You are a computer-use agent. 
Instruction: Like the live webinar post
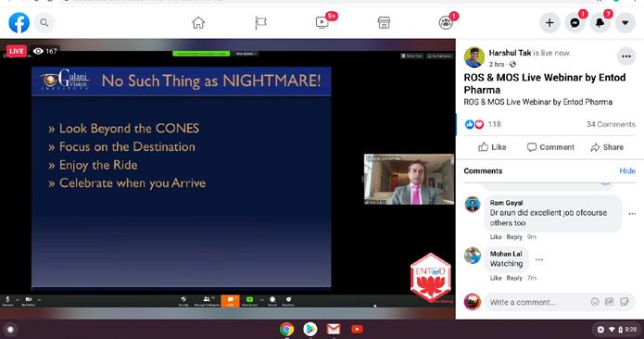(492, 147)
